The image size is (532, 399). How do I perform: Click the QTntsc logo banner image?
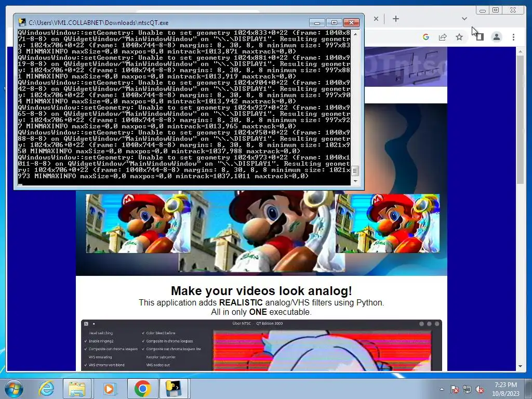(x=406, y=67)
